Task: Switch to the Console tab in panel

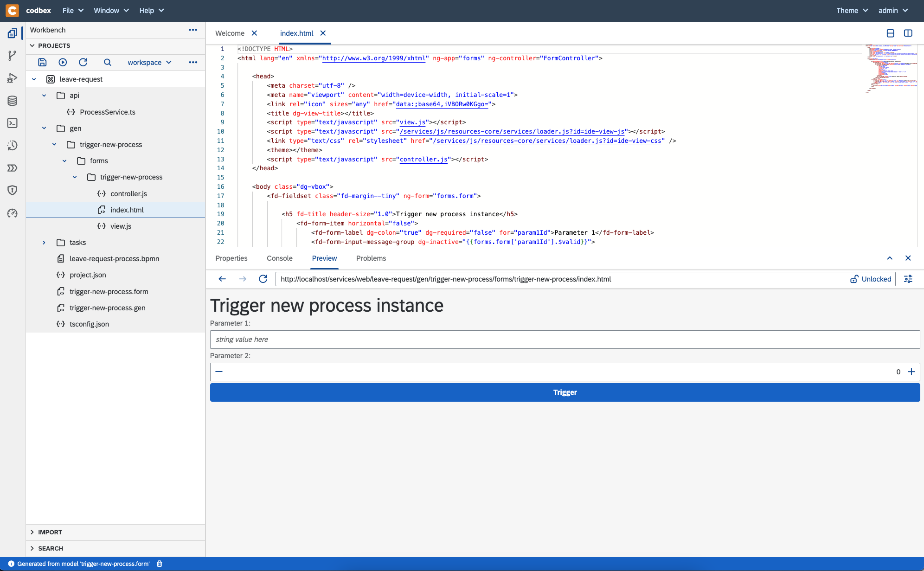Action: coord(279,258)
